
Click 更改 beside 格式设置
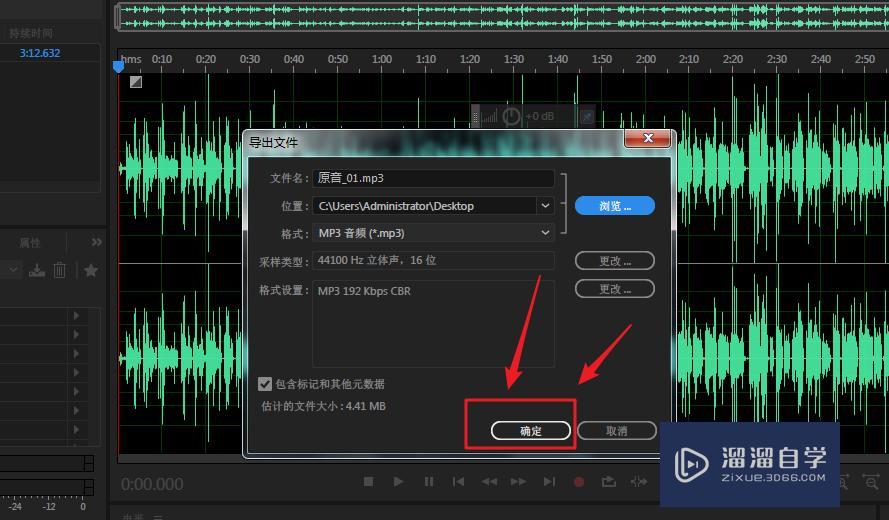[x=615, y=289]
